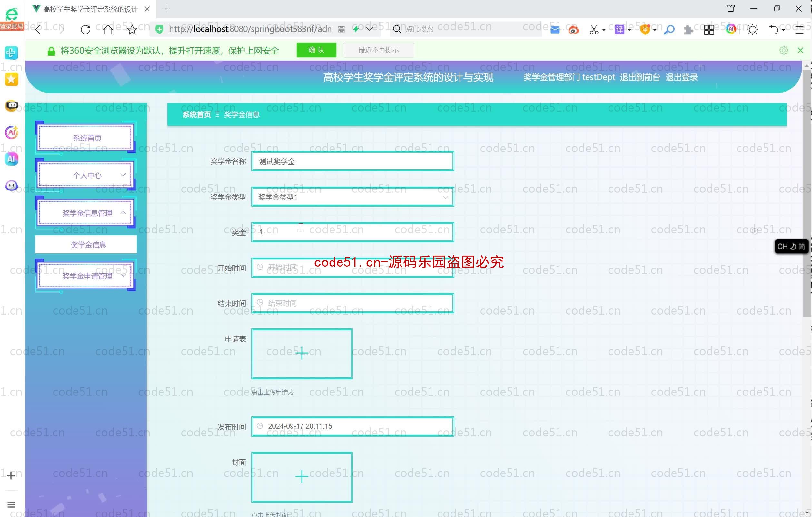Open a new browser tab

click(166, 8)
